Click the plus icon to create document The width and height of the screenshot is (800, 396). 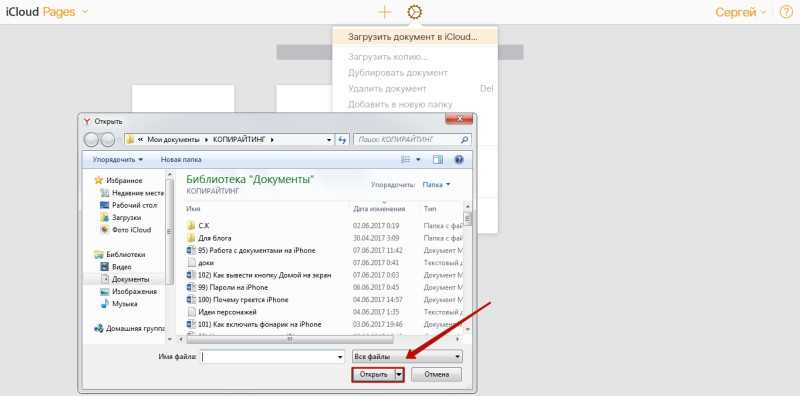pyautogui.click(x=384, y=12)
